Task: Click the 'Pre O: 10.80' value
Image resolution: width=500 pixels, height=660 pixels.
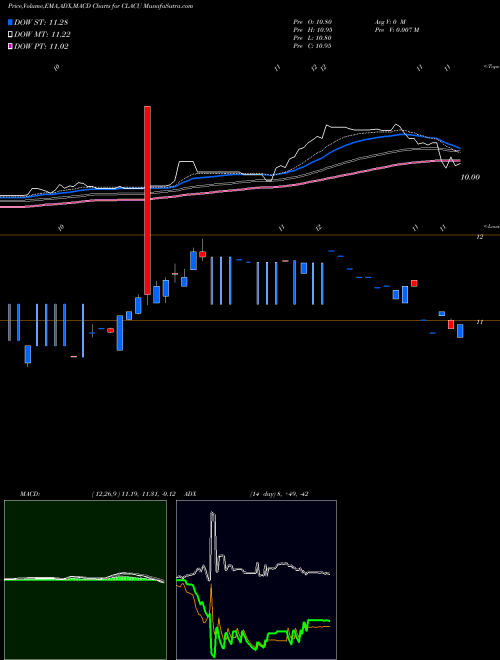Action: click(x=312, y=22)
